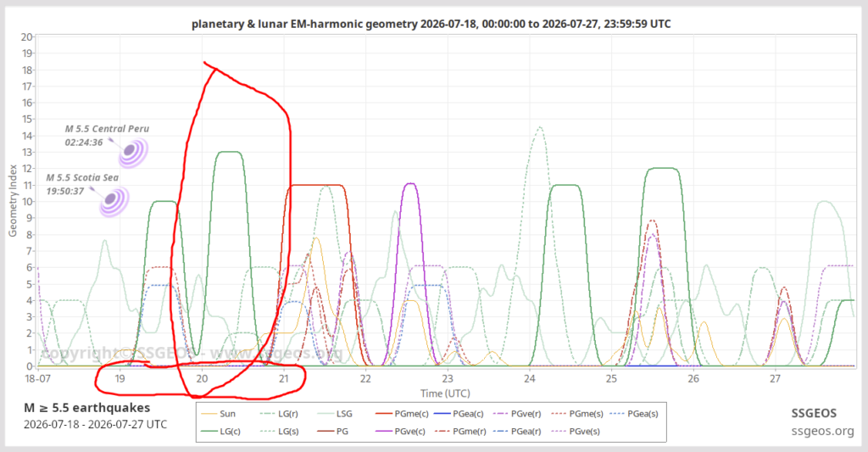The height and width of the screenshot is (452, 868).
Task: Click the 23 x-axis tick label
Action: (x=448, y=379)
